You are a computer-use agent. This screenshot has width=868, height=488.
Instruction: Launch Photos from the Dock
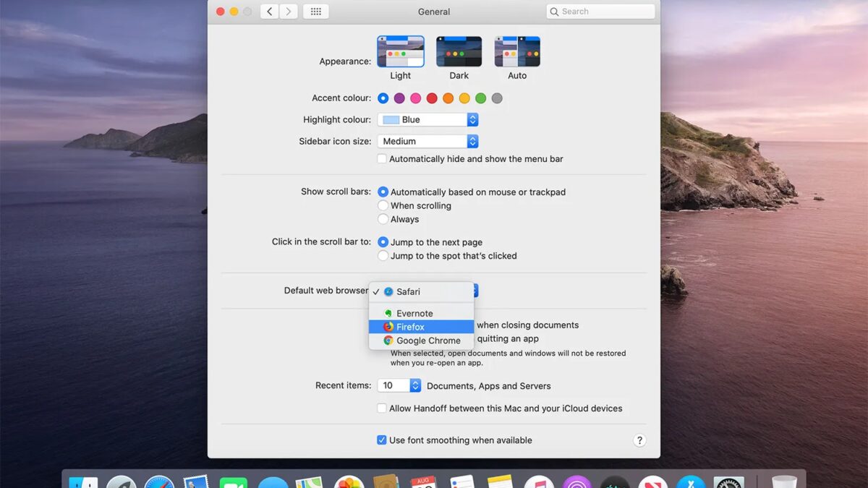pos(349,481)
